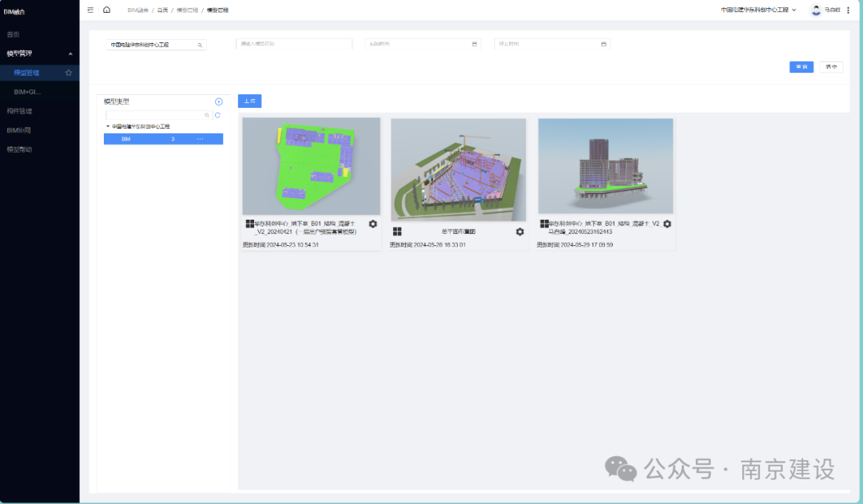Click the 首页 breadcrumb link
This screenshot has height=504, width=863.
(x=162, y=10)
